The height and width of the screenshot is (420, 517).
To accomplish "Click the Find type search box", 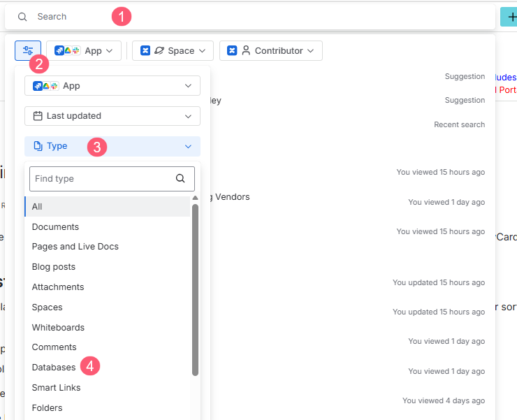I will tap(112, 178).
